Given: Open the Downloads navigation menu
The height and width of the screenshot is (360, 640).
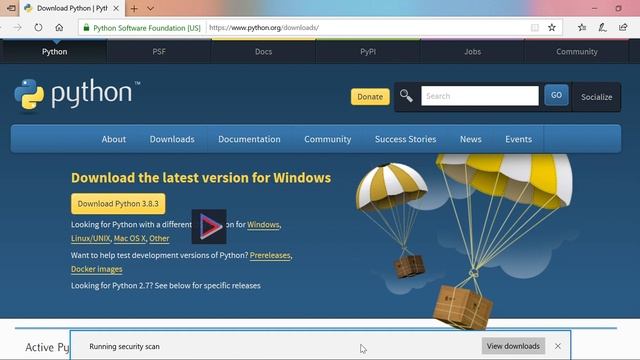Looking at the screenshot, I should coord(172,139).
